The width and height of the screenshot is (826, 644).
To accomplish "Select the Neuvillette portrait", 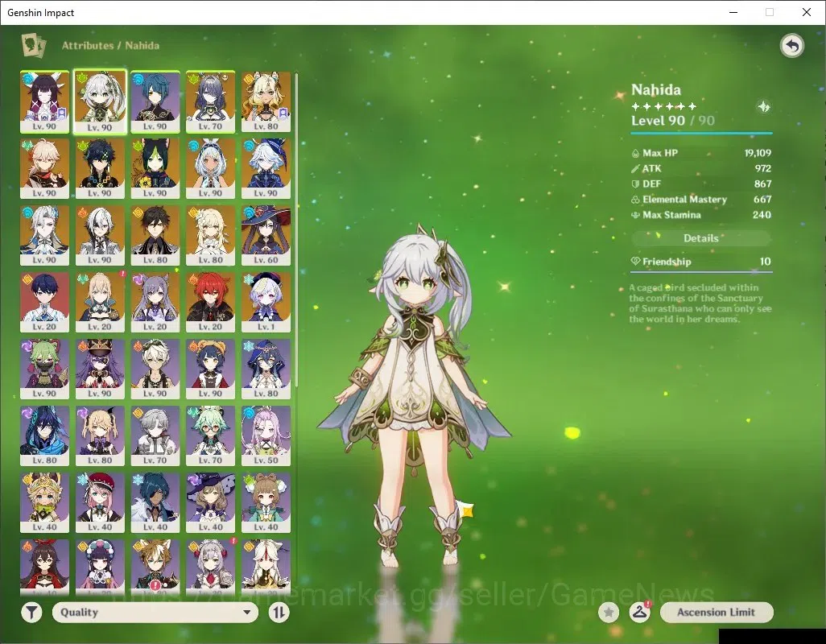I will (x=45, y=235).
